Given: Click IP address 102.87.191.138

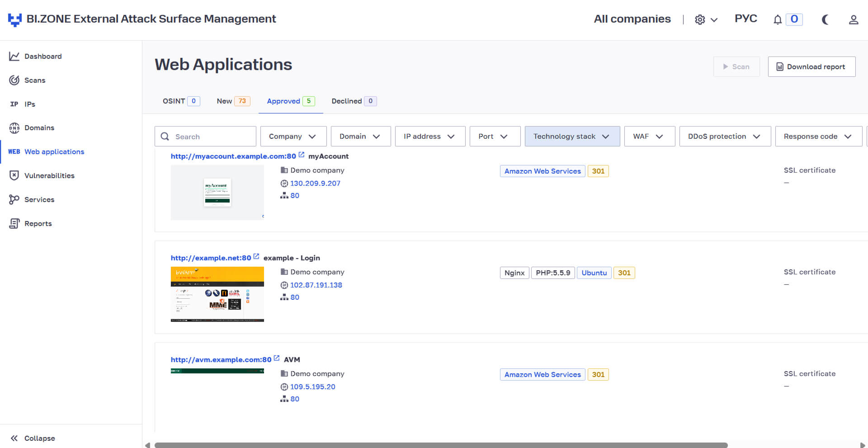Looking at the screenshot, I should (x=316, y=285).
